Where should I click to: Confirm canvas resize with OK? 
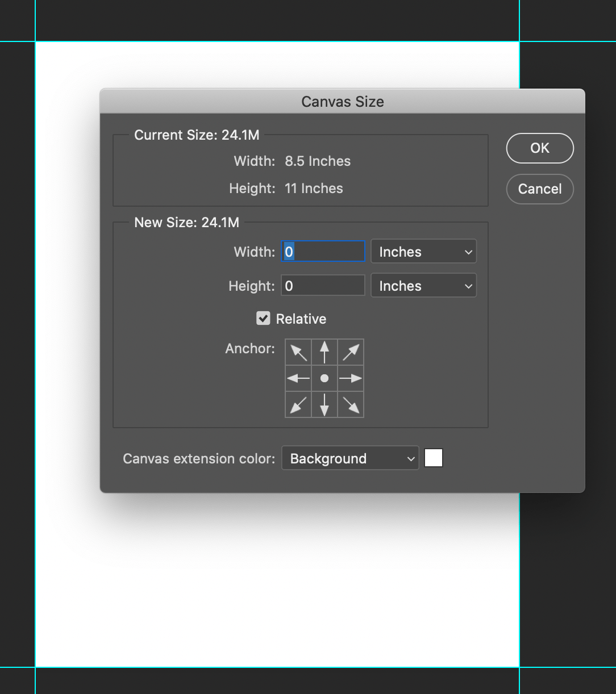(539, 148)
